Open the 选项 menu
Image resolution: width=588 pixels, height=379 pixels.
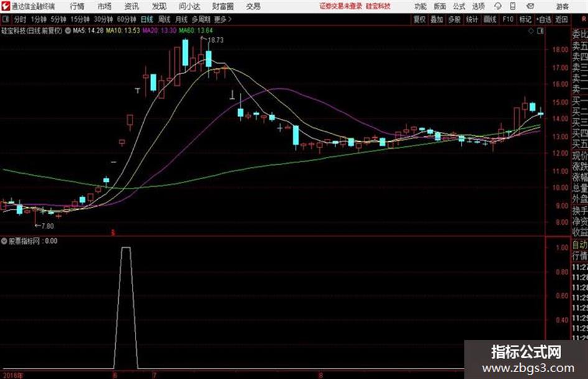coord(478,6)
